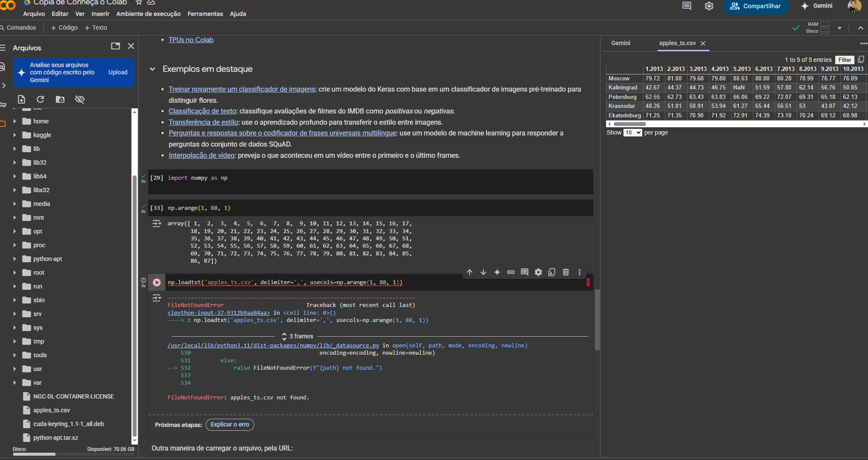868x460 pixels.
Task: Click the file tree vertical scrollbar
Action: [134, 305]
